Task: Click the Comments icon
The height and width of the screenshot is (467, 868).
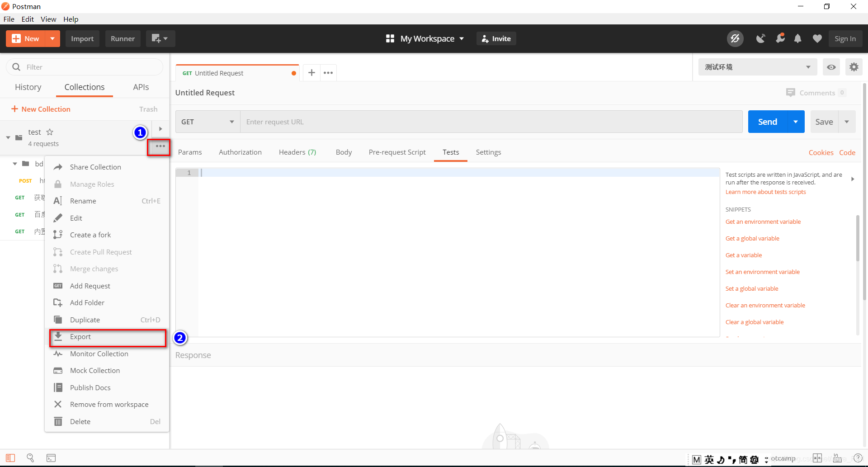Action: [x=790, y=93]
